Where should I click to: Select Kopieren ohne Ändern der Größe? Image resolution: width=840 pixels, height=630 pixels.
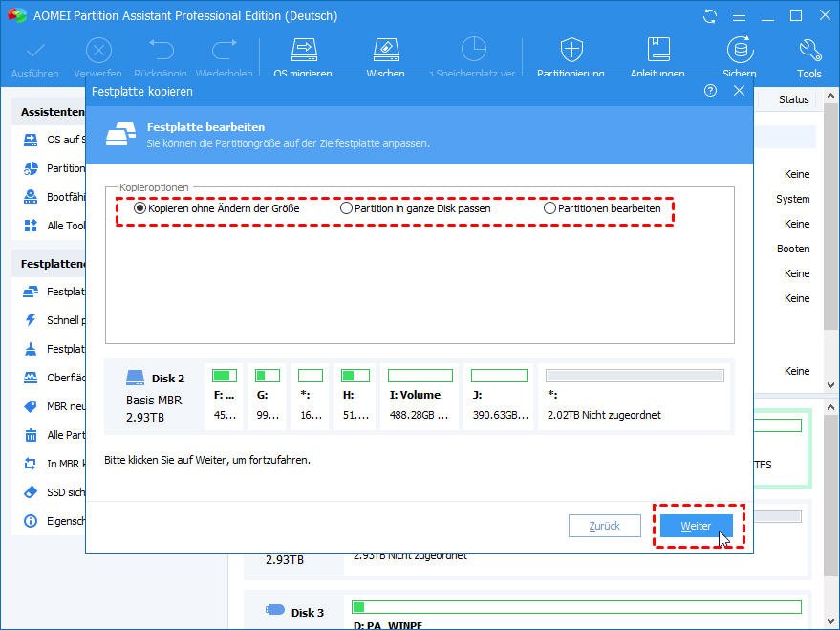tap(216, 208)
